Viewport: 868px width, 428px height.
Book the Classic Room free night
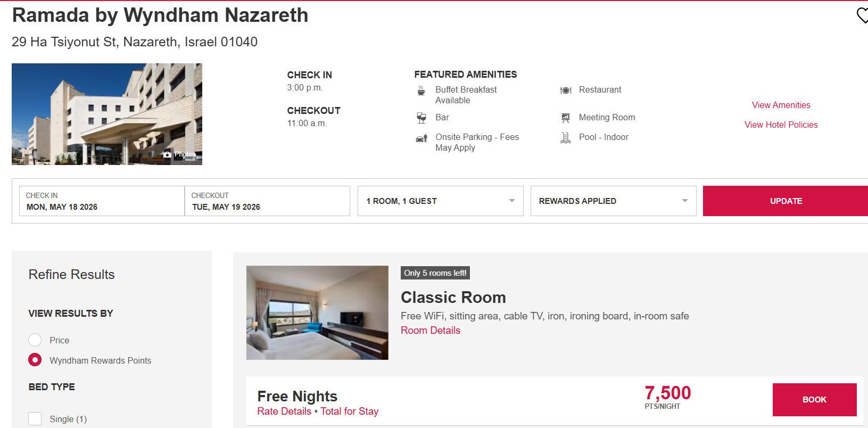tap(814, 400)
